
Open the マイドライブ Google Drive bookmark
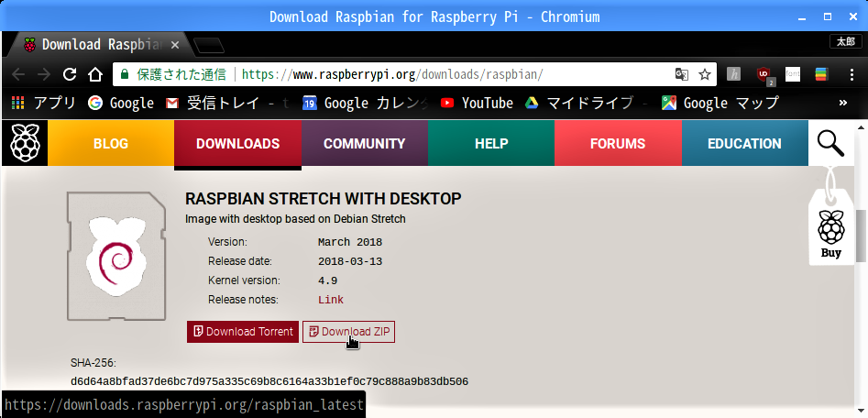(587, 103)
